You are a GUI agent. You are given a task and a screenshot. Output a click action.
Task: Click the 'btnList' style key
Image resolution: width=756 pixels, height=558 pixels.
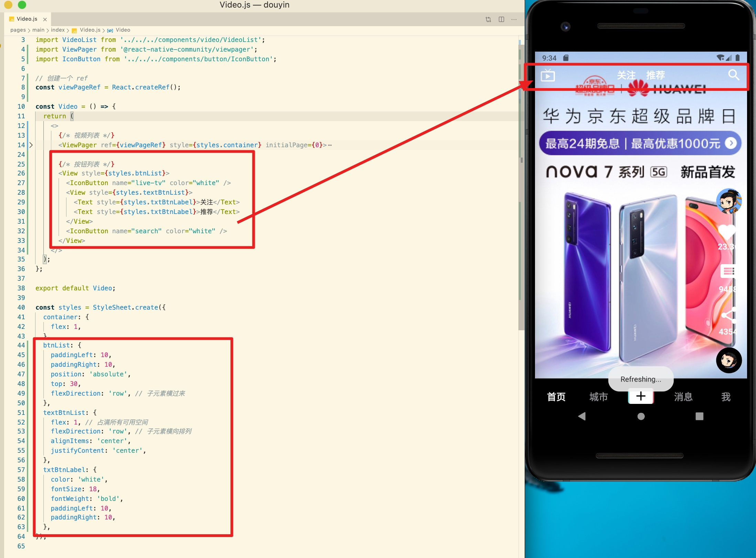pyautogui.click(x=56, y=345)
